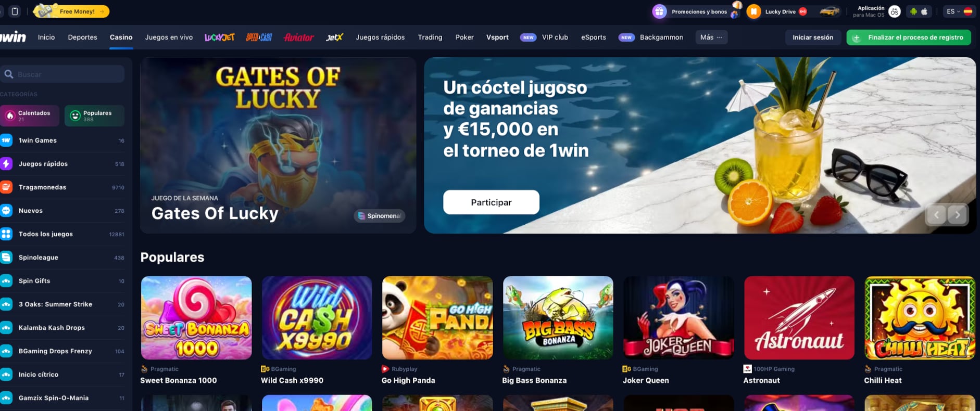Click the Iniciar sesión button
This screenshot has width=980, height=411.
pos(813,37)
